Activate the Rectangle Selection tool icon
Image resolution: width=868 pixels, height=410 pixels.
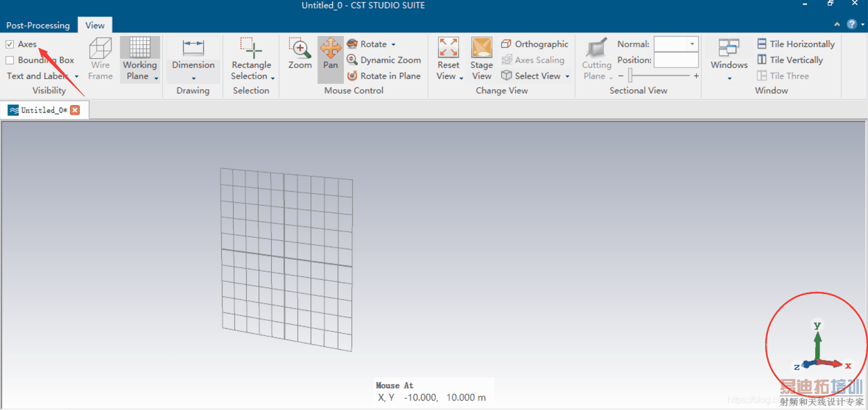251,48
